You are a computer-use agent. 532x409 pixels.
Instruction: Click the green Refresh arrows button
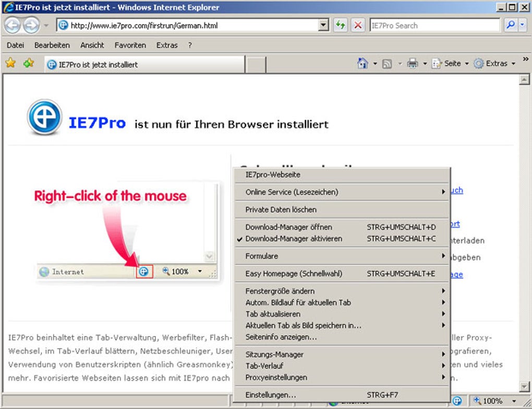click(340, 25)
